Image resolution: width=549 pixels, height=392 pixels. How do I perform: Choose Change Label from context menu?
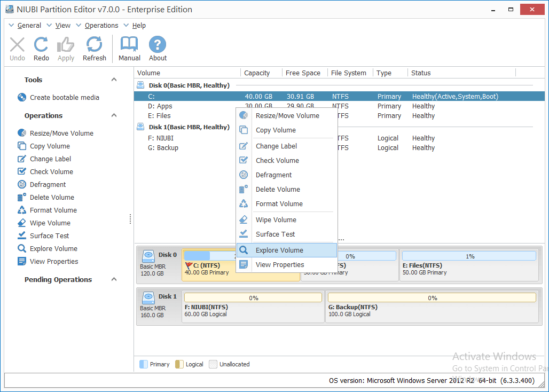pyautogui.click(x=287, y=146)
